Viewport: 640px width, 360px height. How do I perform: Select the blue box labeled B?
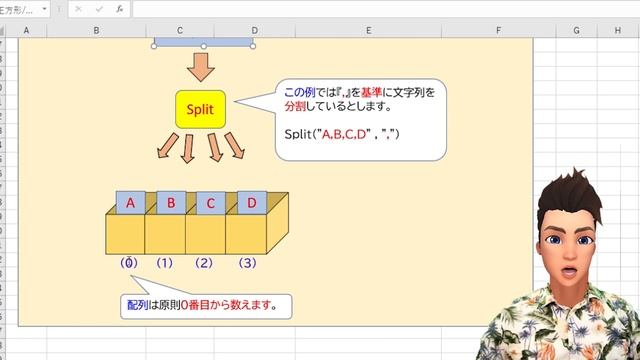(x=171, y=202)
